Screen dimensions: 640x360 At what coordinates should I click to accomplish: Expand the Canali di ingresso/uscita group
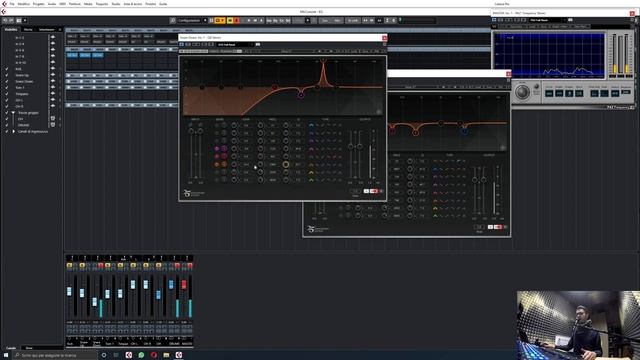point(13,131)
